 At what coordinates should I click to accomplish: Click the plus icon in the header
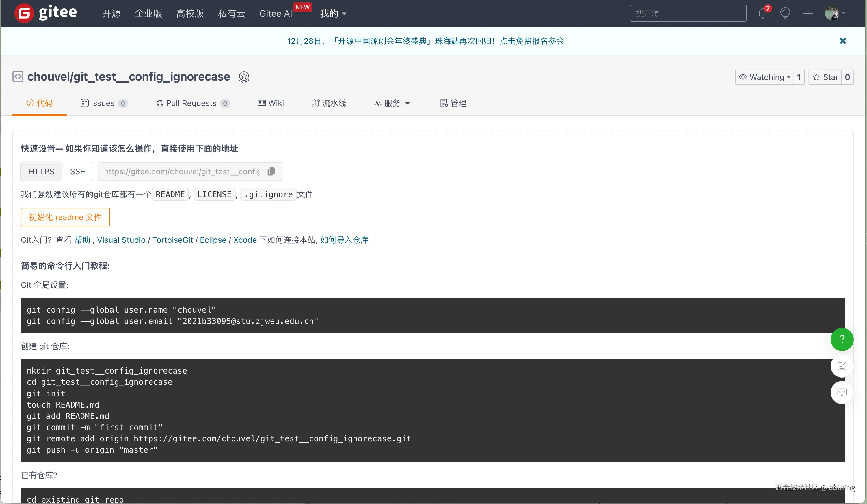click(808, 14)
